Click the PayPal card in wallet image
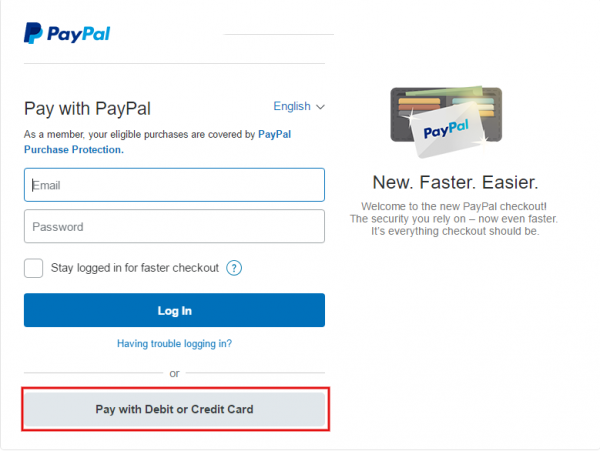Viewport: 600px width, 451px height. (448, 130)
